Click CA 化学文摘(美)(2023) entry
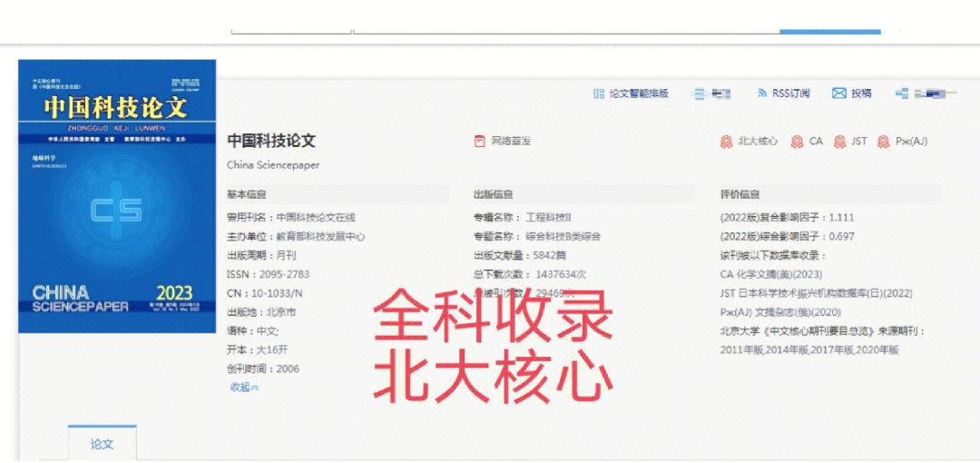Screen dimensions: 980x463 [x=771, y=274]
